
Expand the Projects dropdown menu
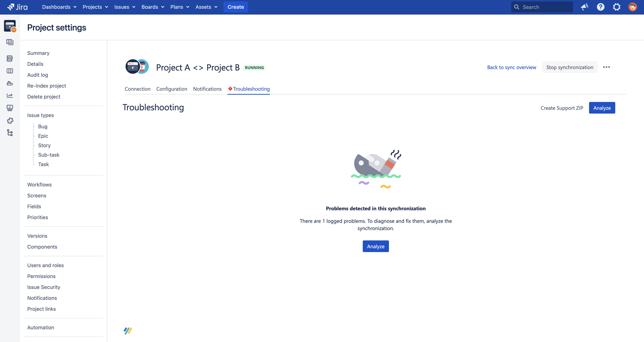pyautogui.click(x=95, y=7)
